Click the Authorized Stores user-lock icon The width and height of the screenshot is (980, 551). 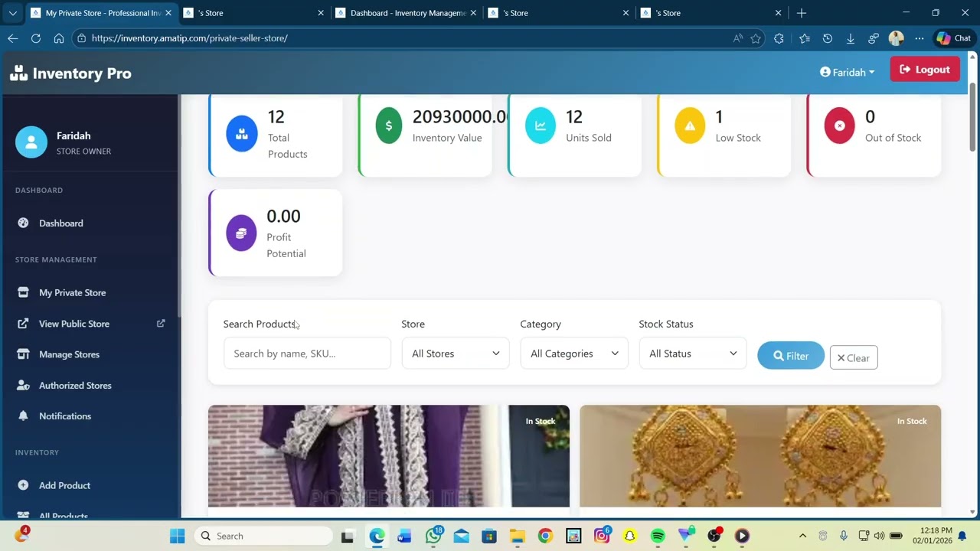coord(23,386)
